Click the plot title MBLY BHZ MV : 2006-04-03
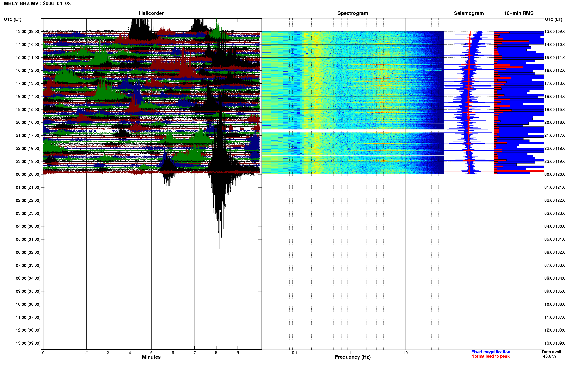 point(37,4)
